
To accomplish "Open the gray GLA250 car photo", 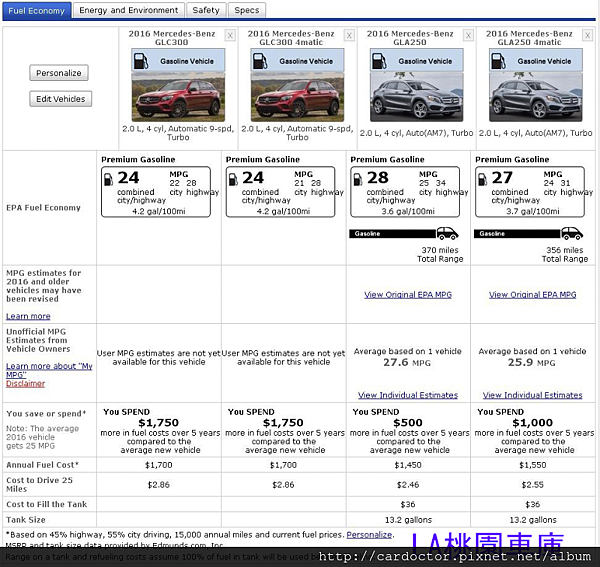I will pyautogui.click(x=417, y=97).
